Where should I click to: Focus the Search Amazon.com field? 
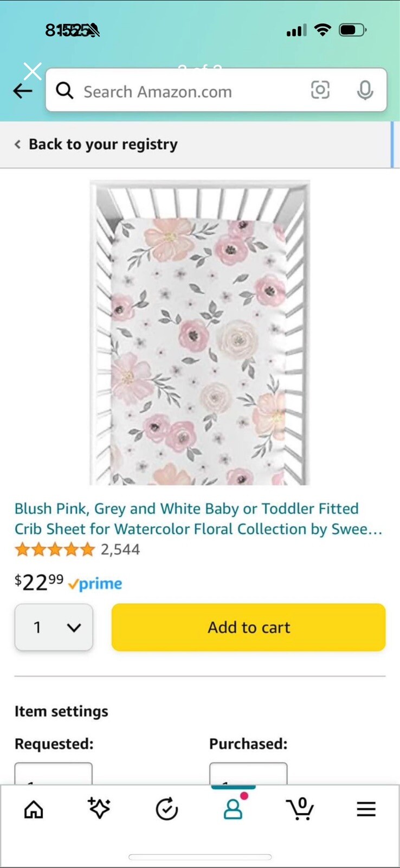pos(184,91)
